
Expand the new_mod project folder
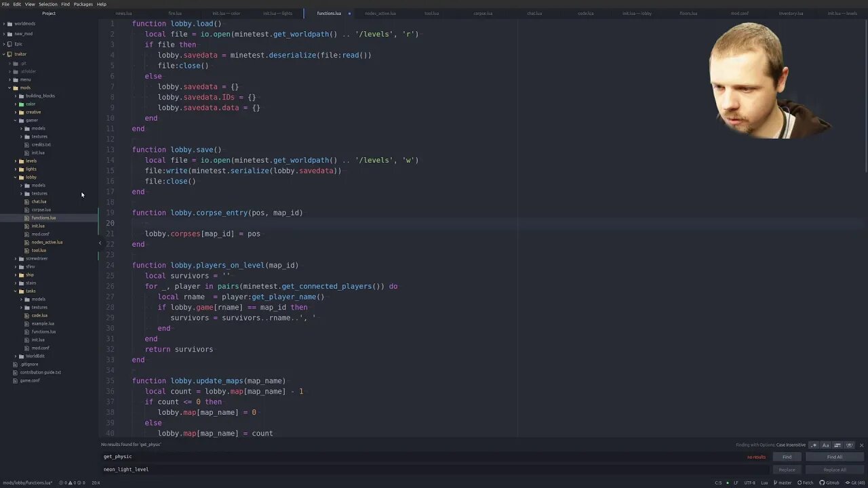(x=4, y=34)
